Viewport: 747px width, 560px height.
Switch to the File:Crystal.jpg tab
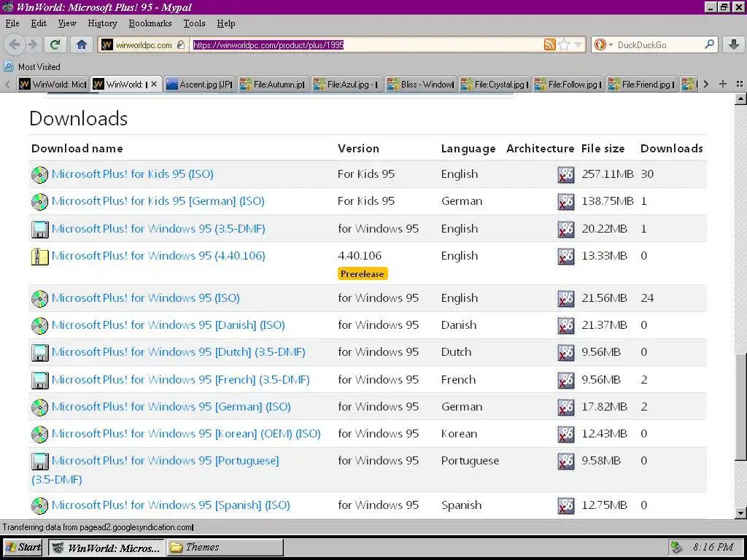(x=494, y=85)
